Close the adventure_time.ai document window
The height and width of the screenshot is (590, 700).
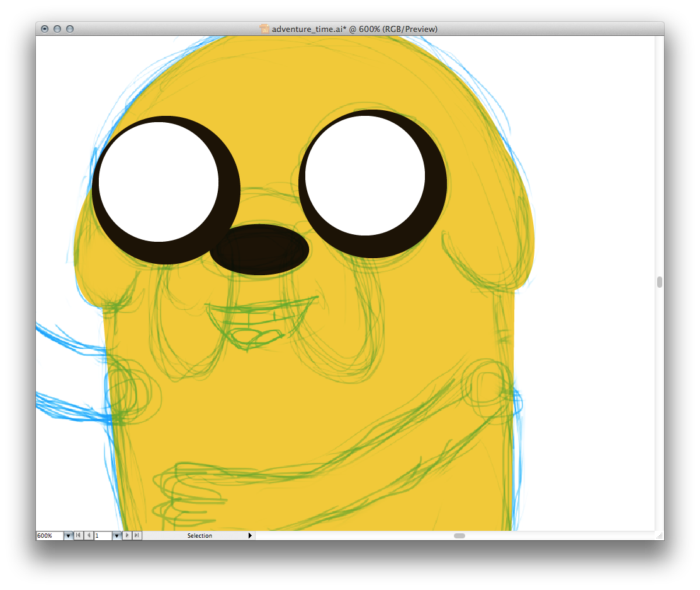tap(45, 29)
